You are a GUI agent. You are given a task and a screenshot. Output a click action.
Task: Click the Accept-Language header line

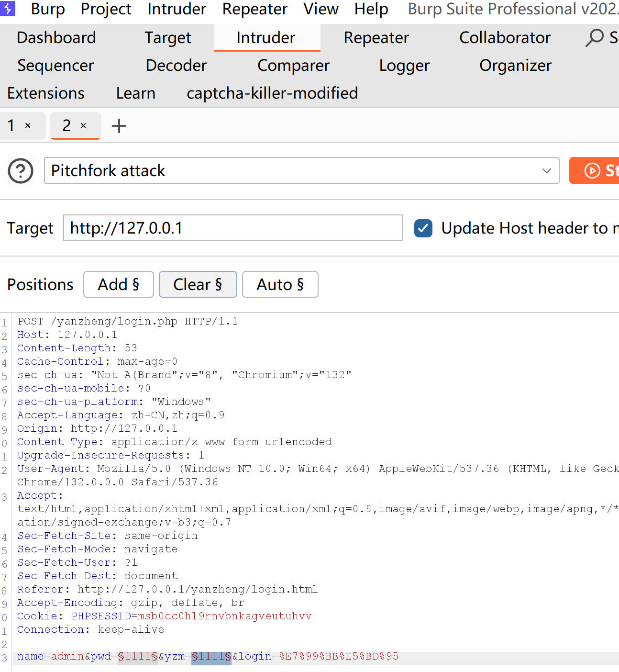click(121, 415)
